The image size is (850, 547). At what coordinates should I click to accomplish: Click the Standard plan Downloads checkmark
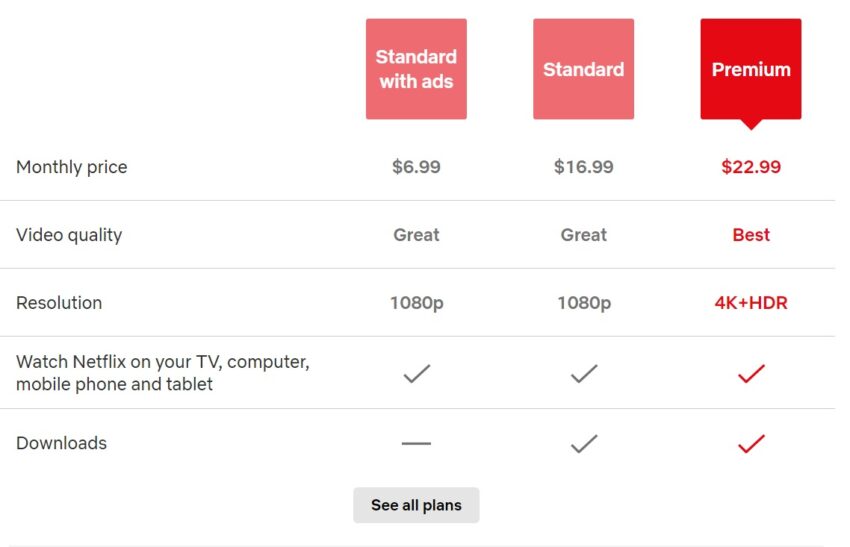point(584,443)
